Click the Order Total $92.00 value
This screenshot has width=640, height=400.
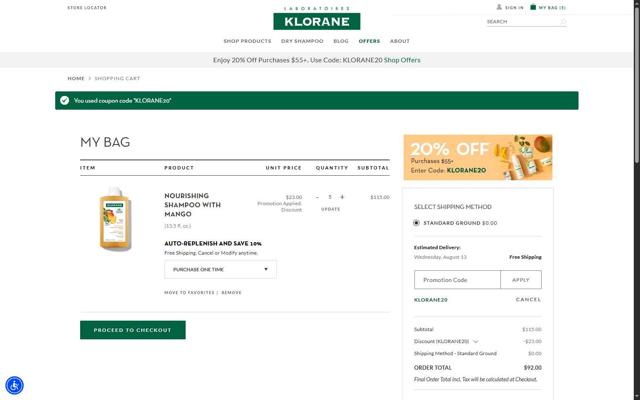pyautogui.click(x=533, y=368)
